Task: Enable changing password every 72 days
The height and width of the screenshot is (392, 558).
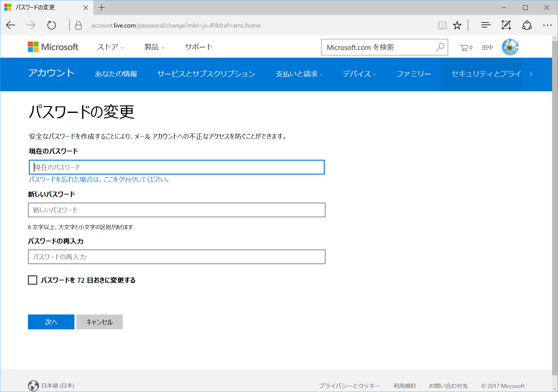Action: (x=32, y=280)
